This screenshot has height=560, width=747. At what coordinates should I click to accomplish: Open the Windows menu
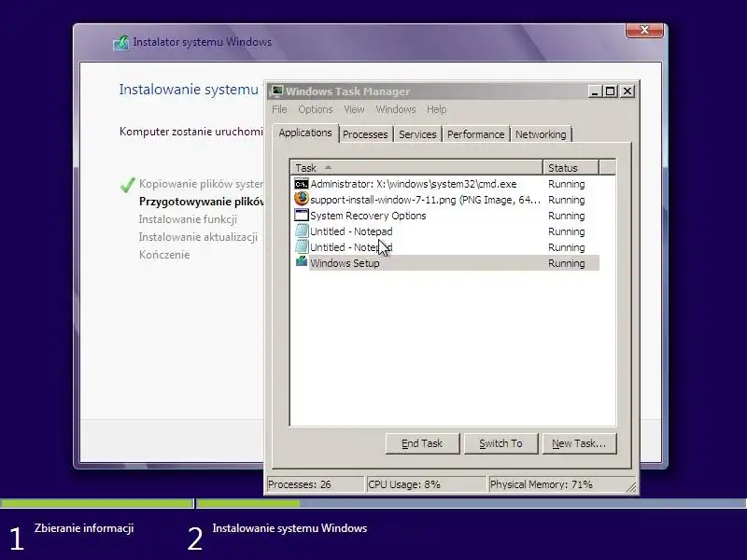click(395, 109)
